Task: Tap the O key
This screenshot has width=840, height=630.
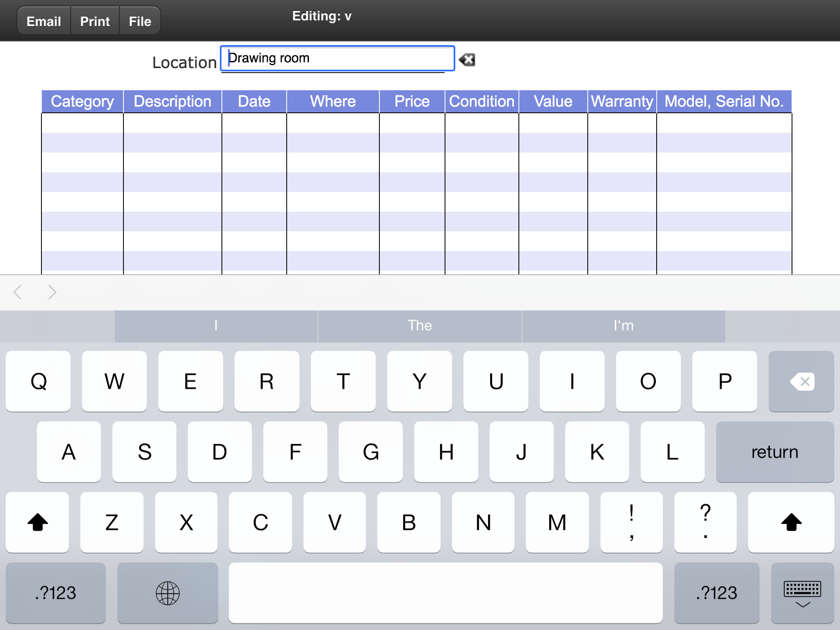Action: click(x=648, y=381)
